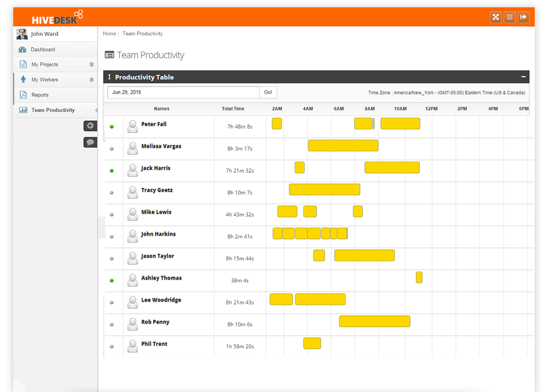Open the hamburger menu icon in header
Screen dimensions: 548x392
pos(510,17)
